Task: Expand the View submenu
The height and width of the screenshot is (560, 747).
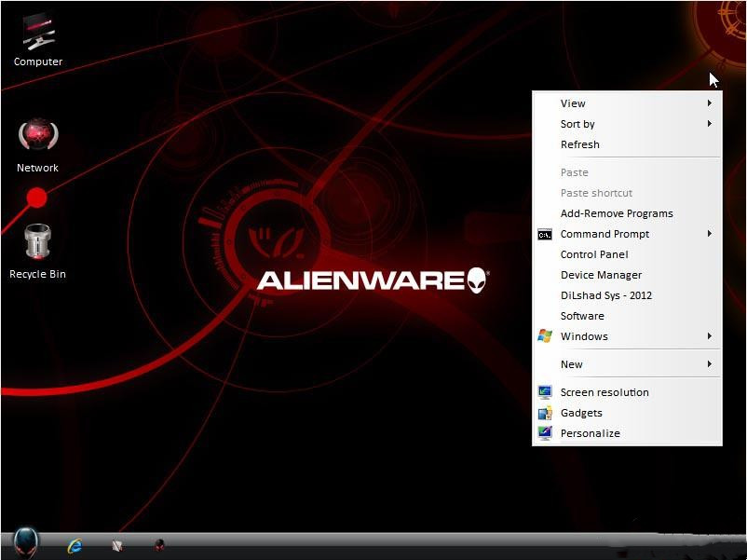Action: click(627, 103)
